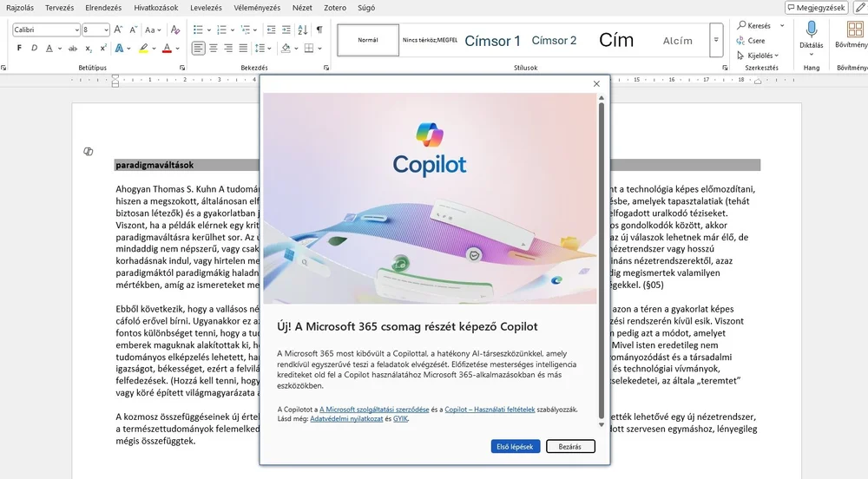Apply the Címsor 1 style

click(492, 41)
